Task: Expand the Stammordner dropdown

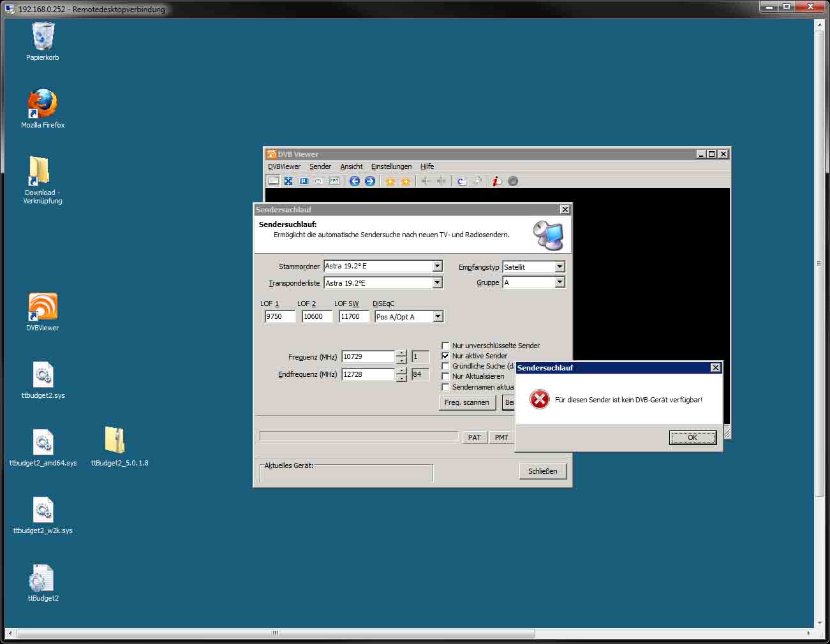Action: [438, 267]
